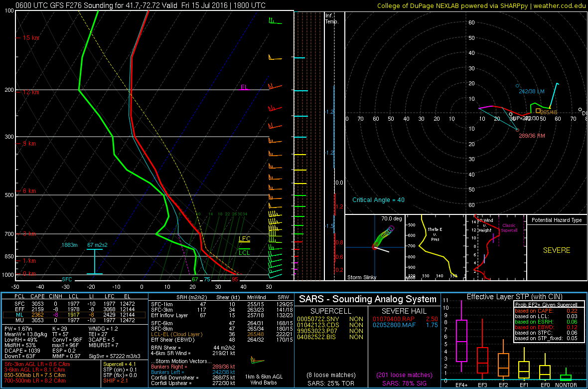
Task: Click the DCAPE = 1039 value
Action: [x=22, y=350]
